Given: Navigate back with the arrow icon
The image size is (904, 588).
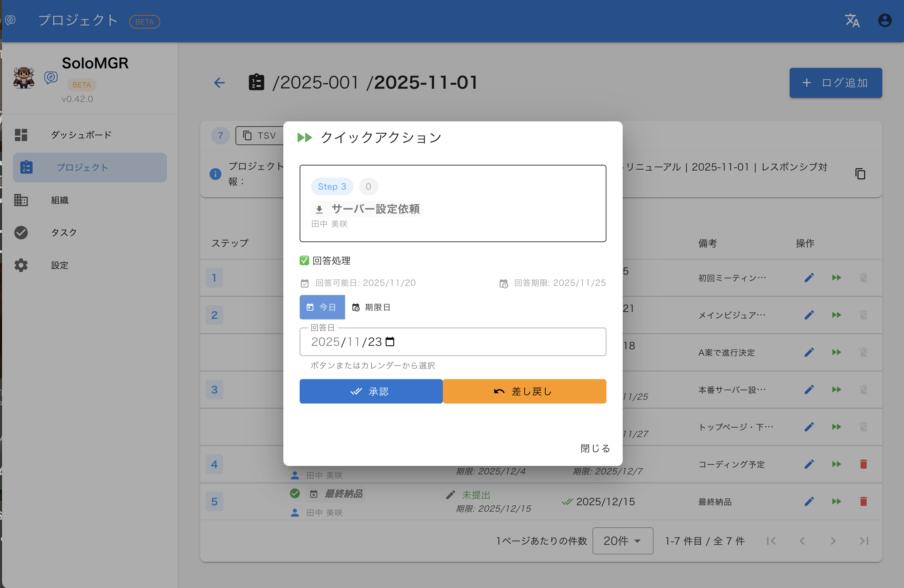Looking at the screenshot, I should click(219, 83).
